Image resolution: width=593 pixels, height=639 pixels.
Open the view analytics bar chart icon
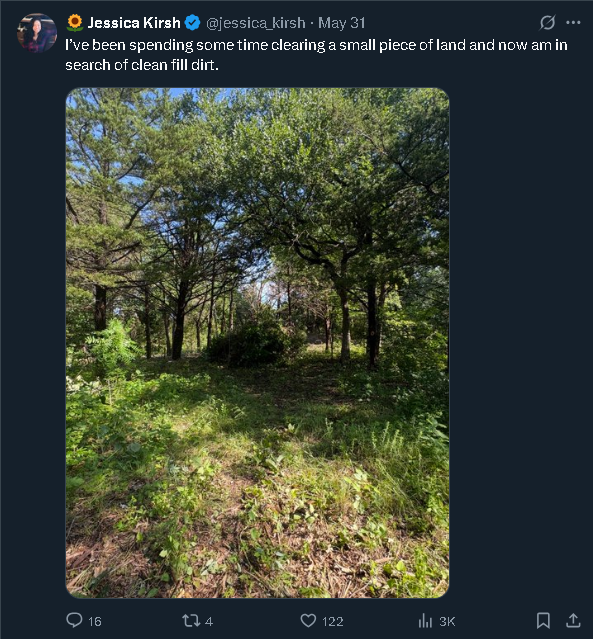425,621
